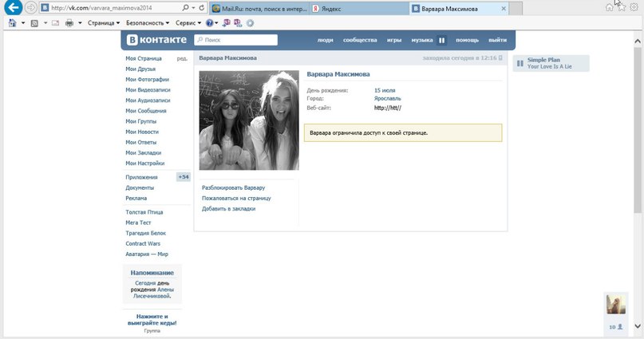Open Мои Друзья in sidebar
Screen dimensions: 644x339
140,69
